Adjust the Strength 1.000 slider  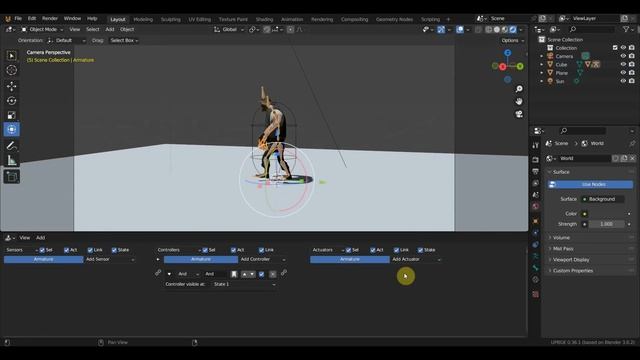(x=607, y=224)
